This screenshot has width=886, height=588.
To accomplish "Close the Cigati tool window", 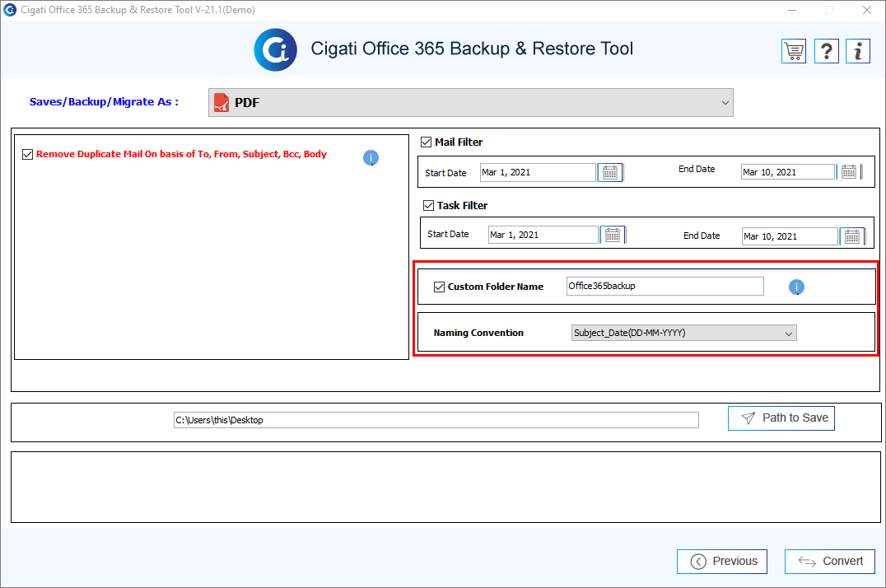I will (867, 10).
